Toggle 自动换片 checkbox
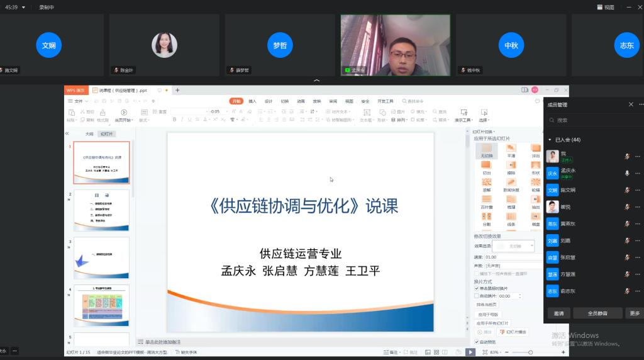Screen dimensions: 644x360 [477, 296]
